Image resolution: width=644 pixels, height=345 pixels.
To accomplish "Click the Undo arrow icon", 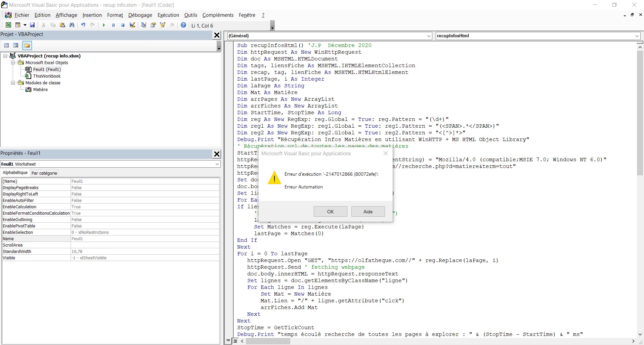I will (x=83, y=25).
